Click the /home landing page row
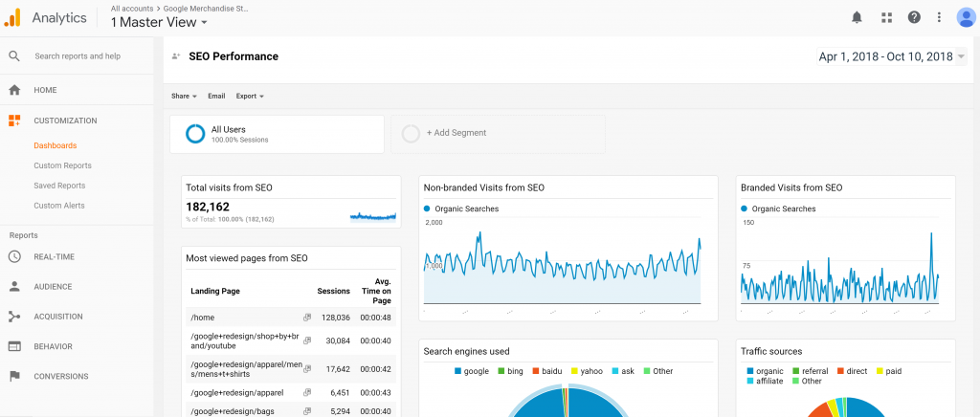This screenshot has height=417, width=980. point(291,318)
